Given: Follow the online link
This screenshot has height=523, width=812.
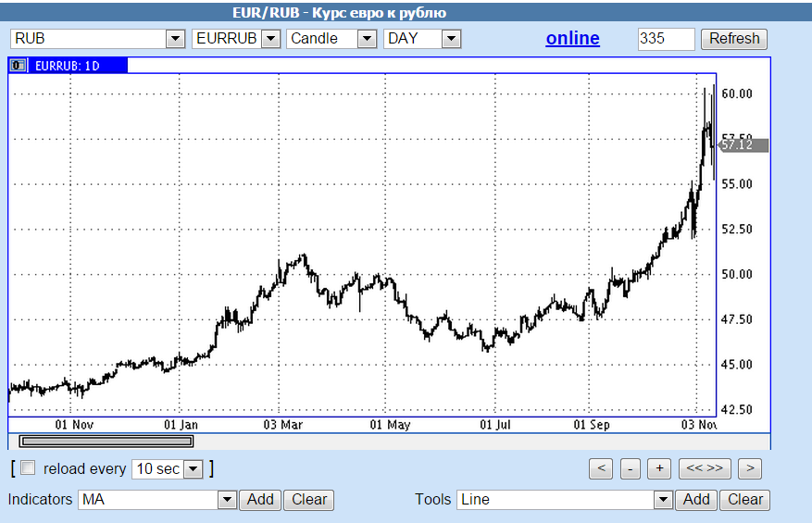Looking at the screenshot, I should [x=572, y=39].
